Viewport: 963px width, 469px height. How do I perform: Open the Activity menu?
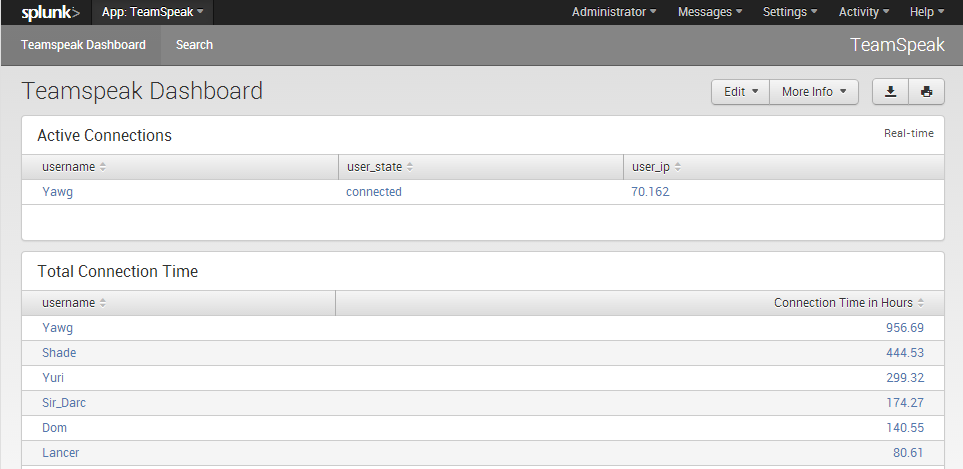point(864,13)
